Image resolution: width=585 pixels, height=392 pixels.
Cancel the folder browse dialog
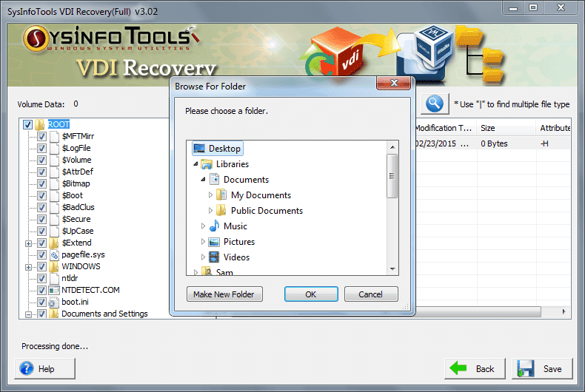click(x=371, y=294)
